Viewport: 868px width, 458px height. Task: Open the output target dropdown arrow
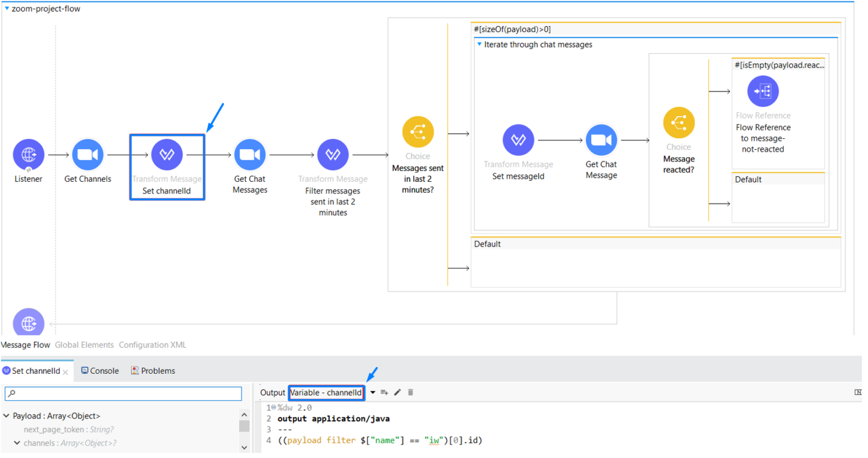coord(373,392)
